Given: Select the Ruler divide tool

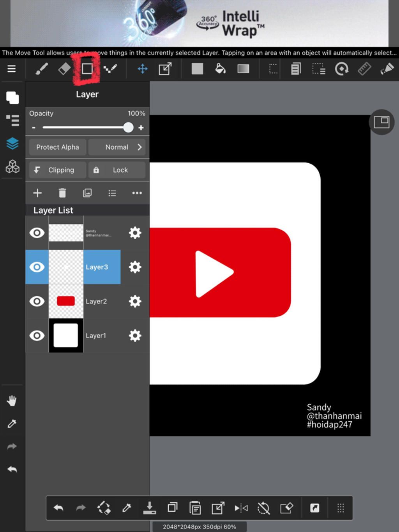Looking at the screenshot, I should point(364,69).
